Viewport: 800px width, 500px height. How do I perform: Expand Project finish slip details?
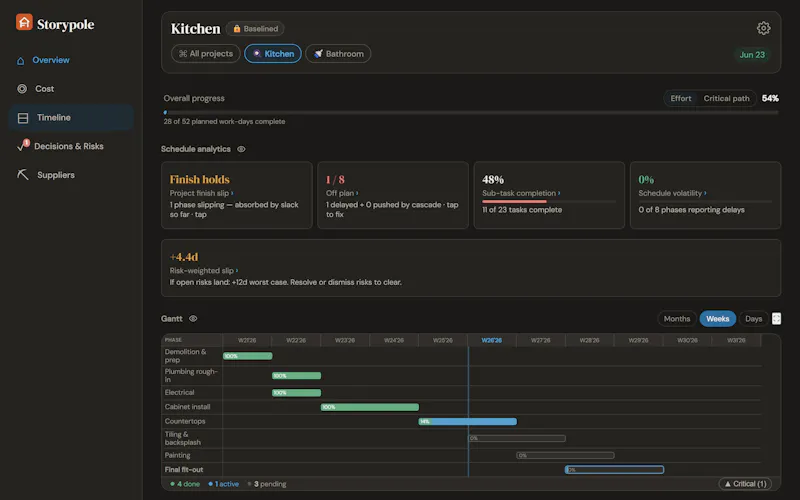click(202, 193)
